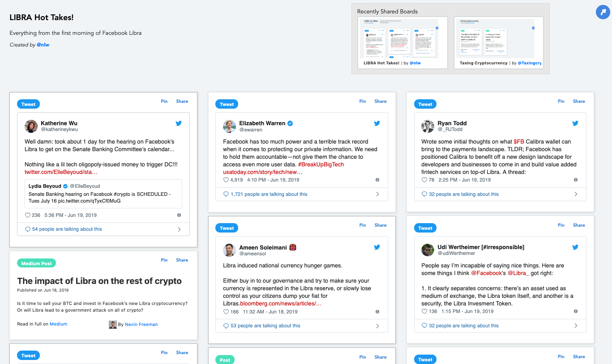Viewport: 612px width, 364px height.
Task: Open the Medium link to read in full
Action: (58, 324)
